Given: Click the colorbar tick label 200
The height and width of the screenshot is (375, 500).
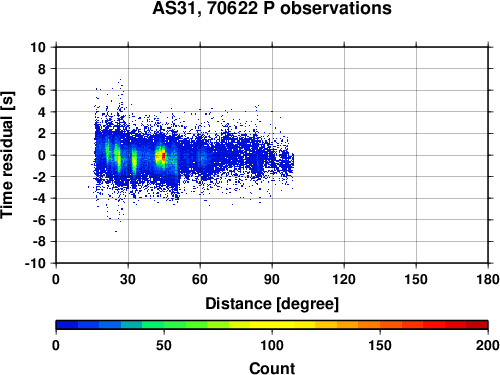Looking at the screenshot, I should pos(488,345).
